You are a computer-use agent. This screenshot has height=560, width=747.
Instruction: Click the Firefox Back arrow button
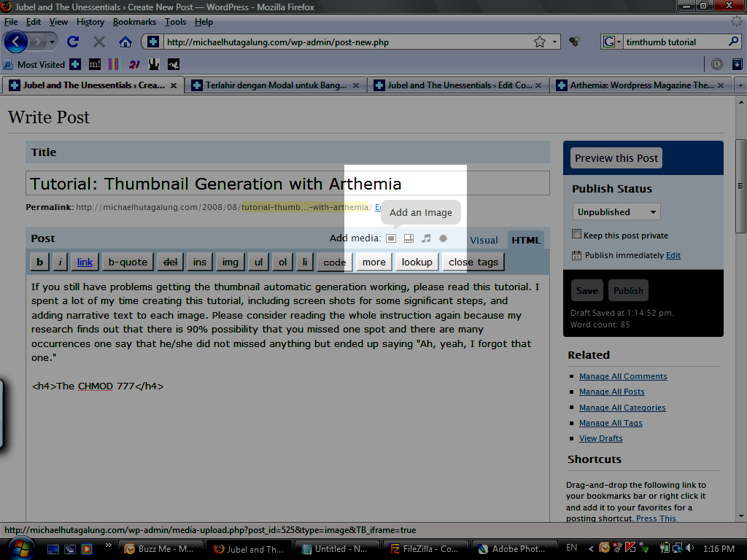pos(16,42)
